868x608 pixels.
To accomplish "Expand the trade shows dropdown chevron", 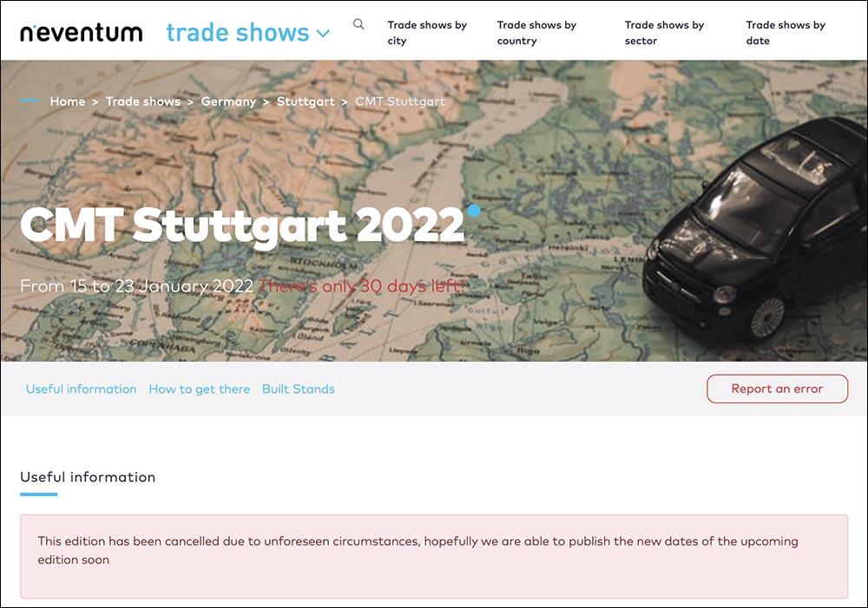I will click(323, 34).
